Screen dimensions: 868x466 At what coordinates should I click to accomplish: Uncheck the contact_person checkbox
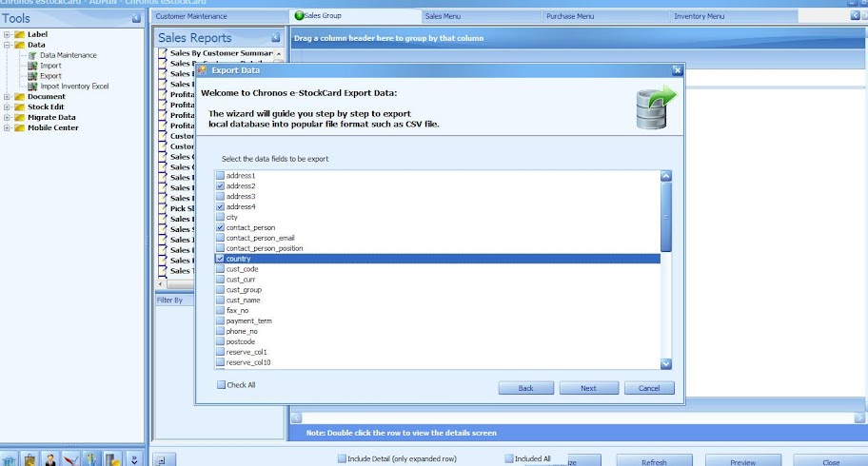[220, 227]
